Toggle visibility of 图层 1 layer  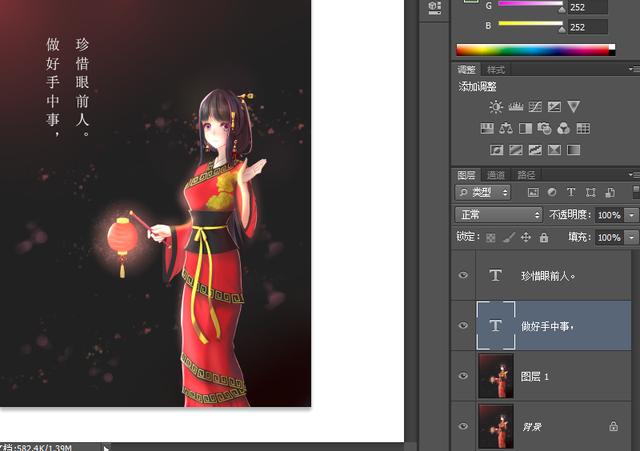point(462,376)
